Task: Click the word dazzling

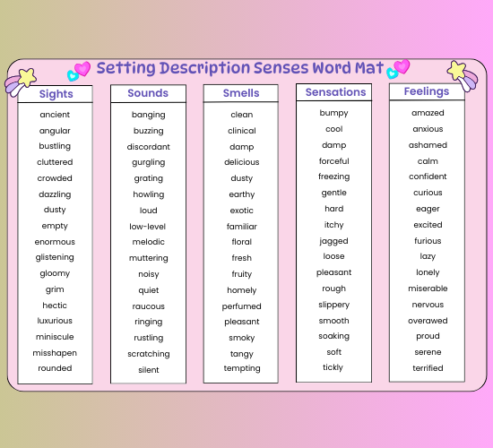Action: tap(55, 194)
